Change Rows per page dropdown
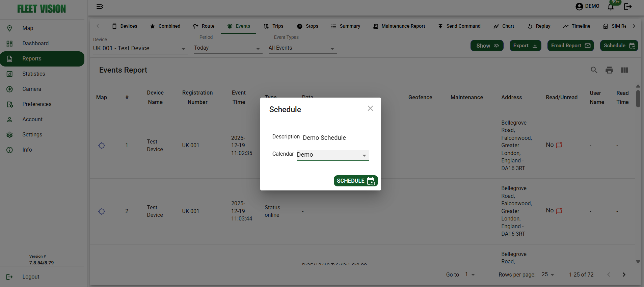644x287 pixels. click(x=548, y=275)
